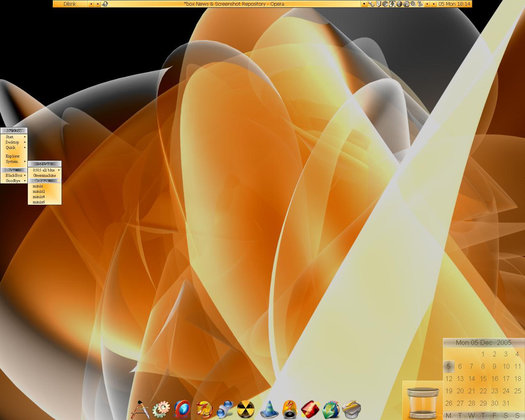Click the Opera window task button
The image size is (525, 420).
pyautogui.click(x=234, y=4)
